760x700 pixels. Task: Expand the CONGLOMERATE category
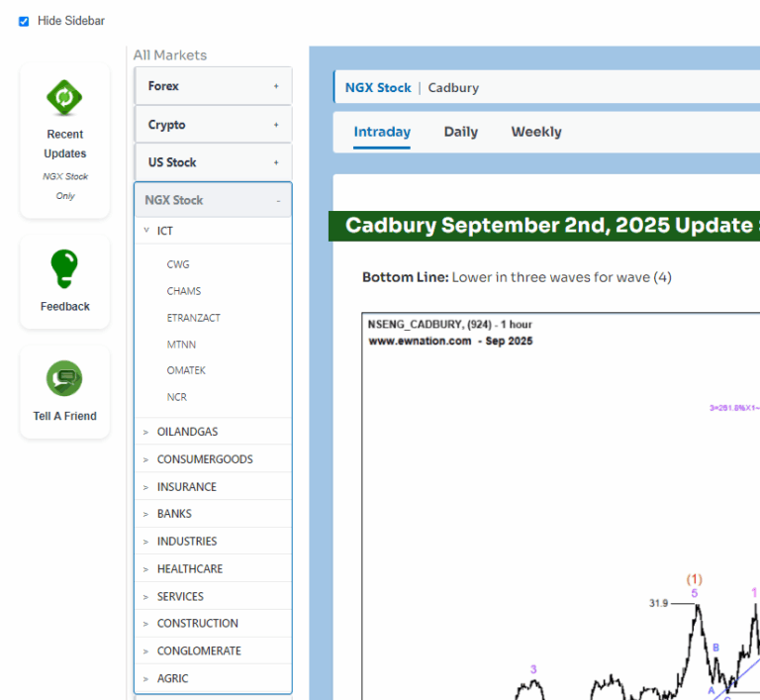pyautogui.click(x=213, y=651)
